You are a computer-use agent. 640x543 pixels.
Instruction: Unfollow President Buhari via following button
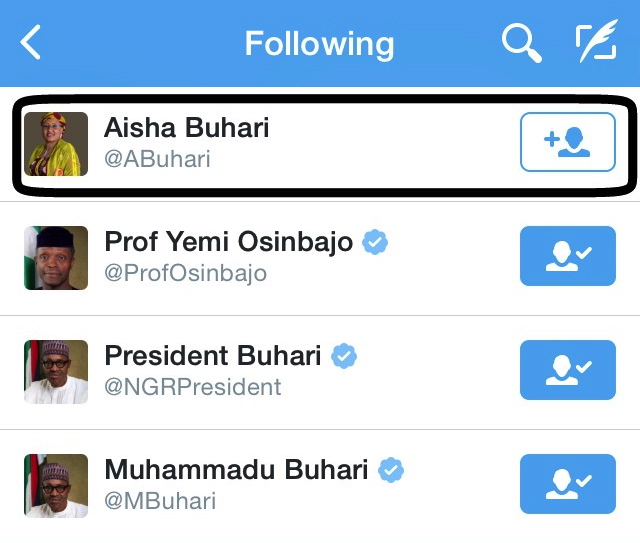[x=567, y=370]
